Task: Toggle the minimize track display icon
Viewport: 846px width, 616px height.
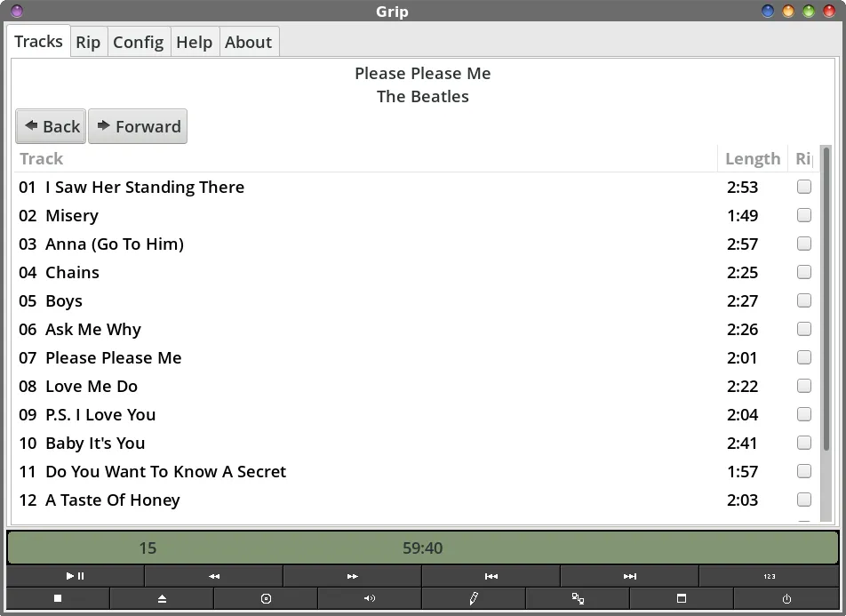Action: pyautogui.click(x=682, y=598)
